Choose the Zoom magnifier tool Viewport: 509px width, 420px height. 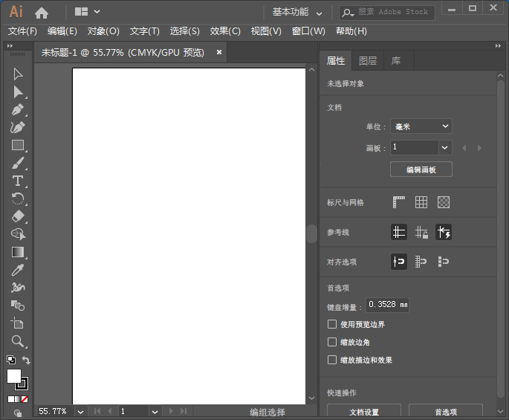click(18, 341)
